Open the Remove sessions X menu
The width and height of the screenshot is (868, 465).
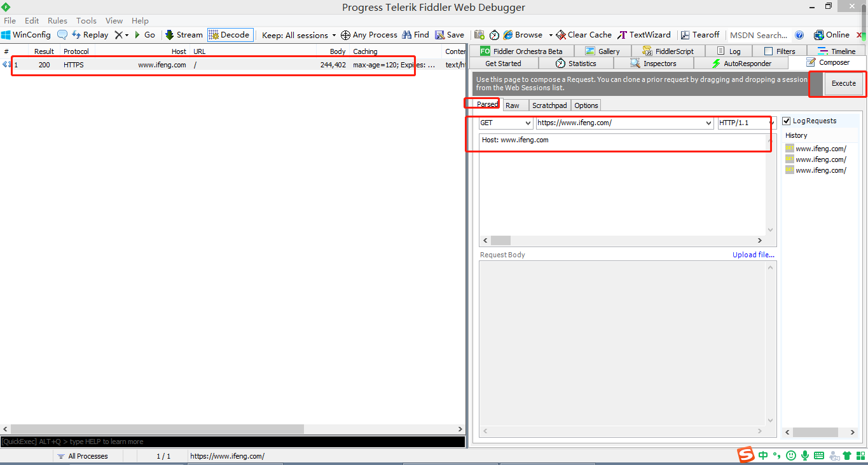[121, 35]
